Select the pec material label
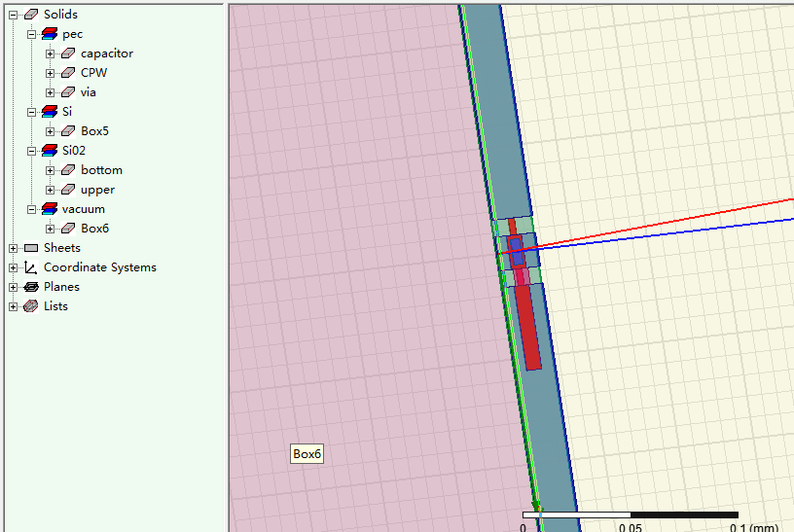Viewport: 794px width, 532px height. pos(72,34)
